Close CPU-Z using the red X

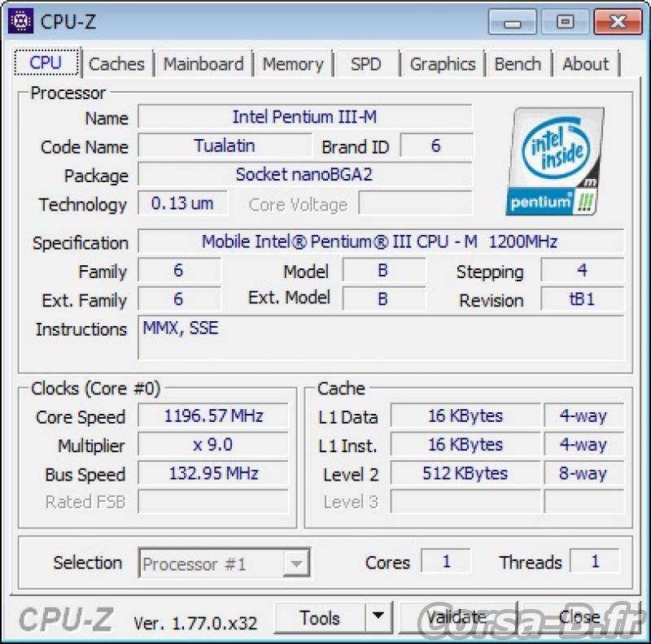pos(618,22)
